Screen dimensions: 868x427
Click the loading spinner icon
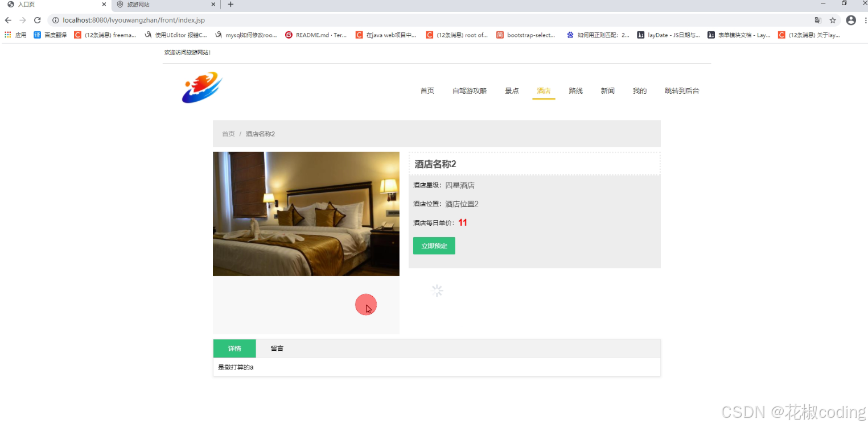[437, 291]
